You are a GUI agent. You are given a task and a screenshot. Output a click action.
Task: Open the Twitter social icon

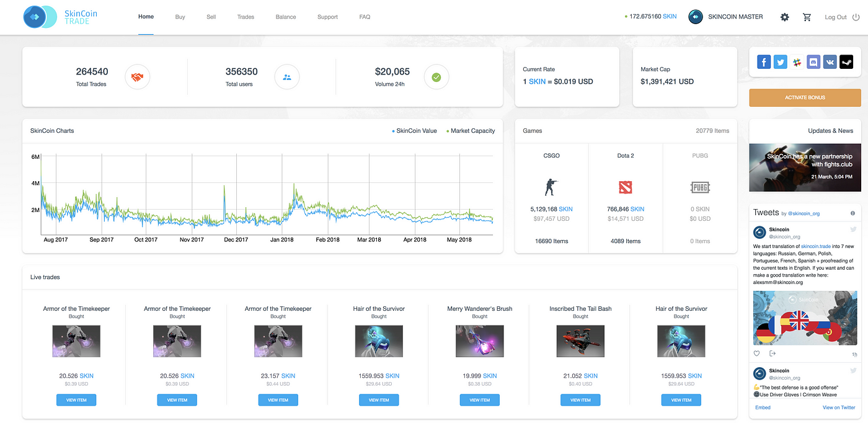pos(781,62)
